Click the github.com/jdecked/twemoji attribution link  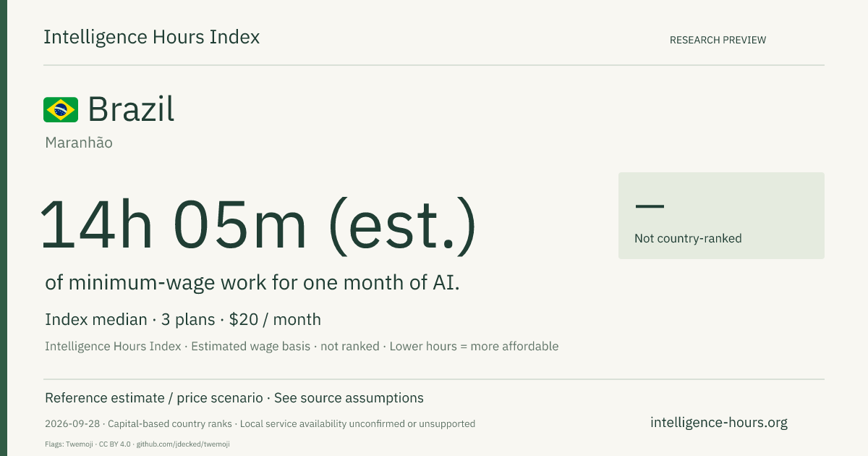(x=183, y=444)
